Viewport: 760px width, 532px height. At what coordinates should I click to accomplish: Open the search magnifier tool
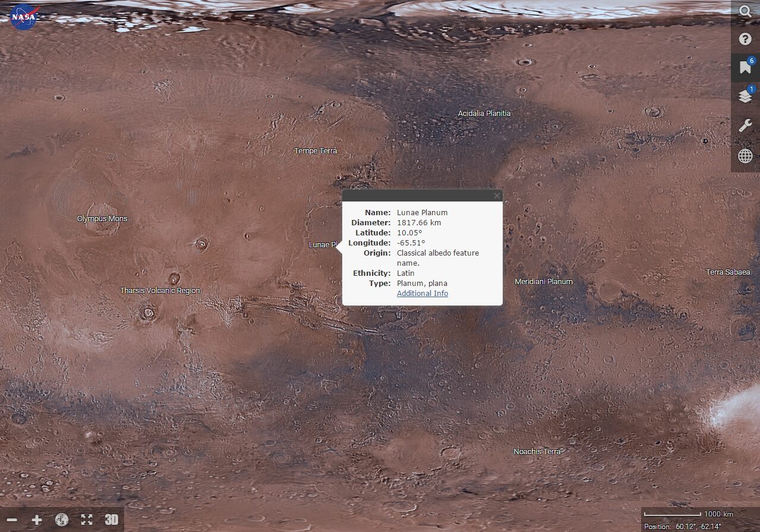745,11
